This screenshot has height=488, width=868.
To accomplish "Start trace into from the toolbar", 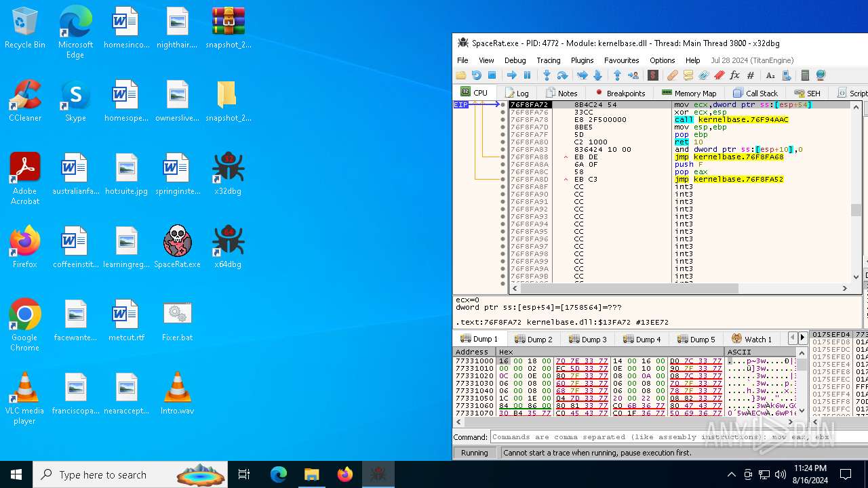I will (x=582, y=75).
